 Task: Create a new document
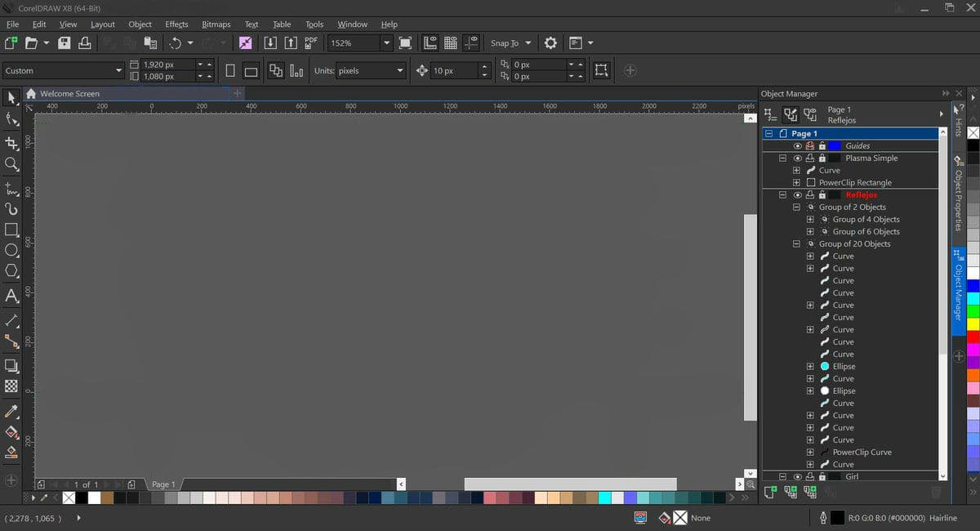tap(11, 42)
